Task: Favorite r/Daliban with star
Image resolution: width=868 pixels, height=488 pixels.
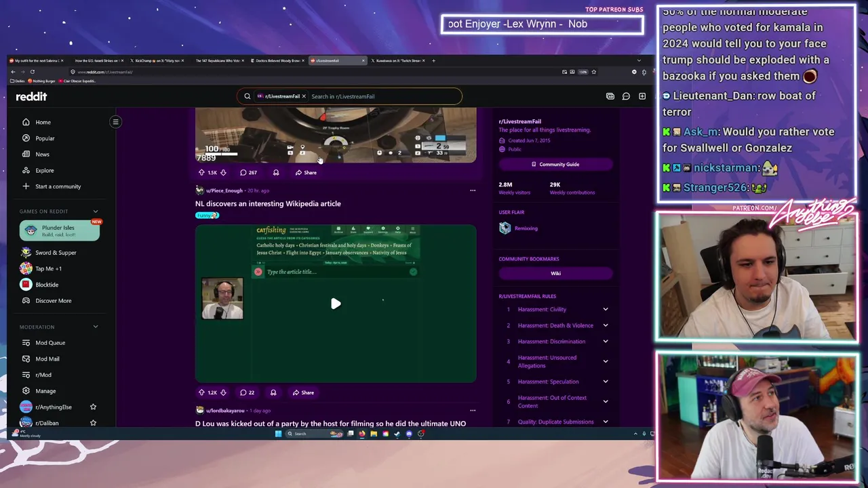Action: tap(93, 423)
